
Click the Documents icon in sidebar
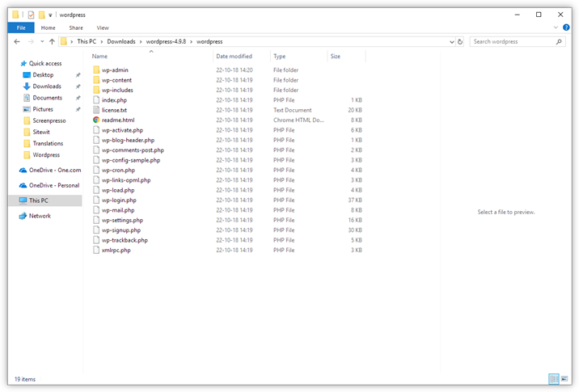[27, 98]
